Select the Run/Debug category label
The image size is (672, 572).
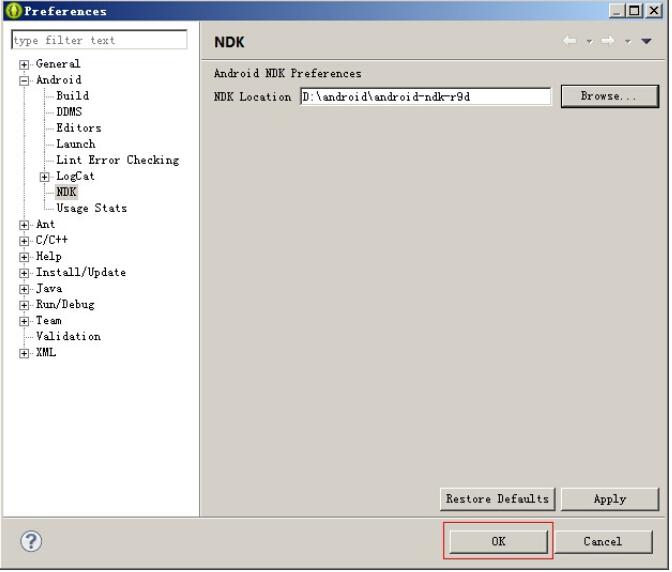pyautogui.click(x=65, y=305)
